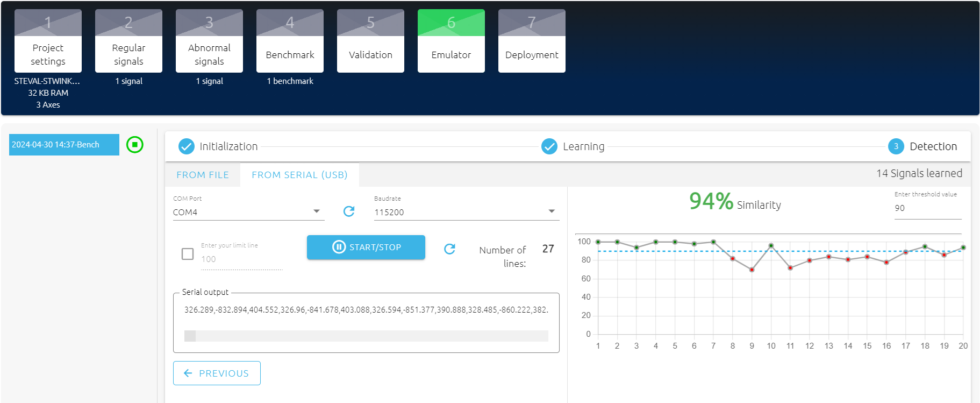Open step 1 Project settings
Viewport: 980px width, 403px height.
click(48, 41)
